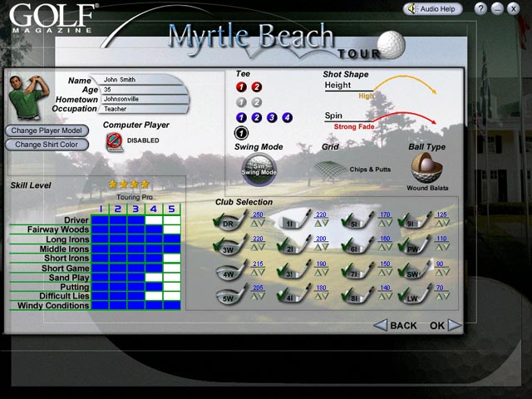This screenshot has height=399, width=532.
Task: Toggle the Driver club selection
Action: [x=230, y=220]
